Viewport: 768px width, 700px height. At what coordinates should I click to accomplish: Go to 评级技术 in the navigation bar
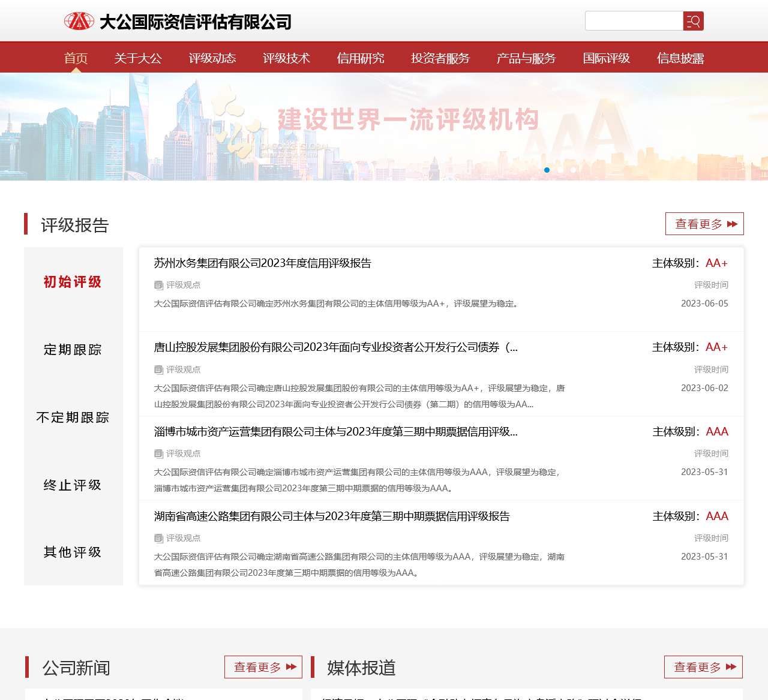click(x=286, y=58)
